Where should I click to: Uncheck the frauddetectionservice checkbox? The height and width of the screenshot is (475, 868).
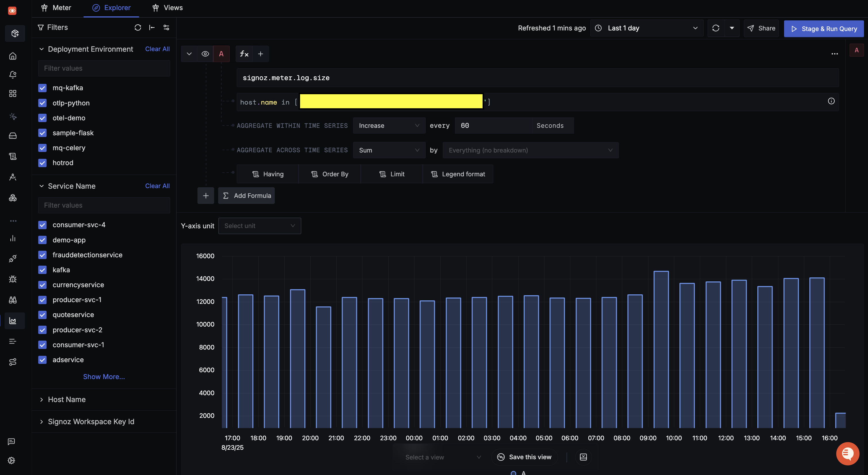point(42,255)
